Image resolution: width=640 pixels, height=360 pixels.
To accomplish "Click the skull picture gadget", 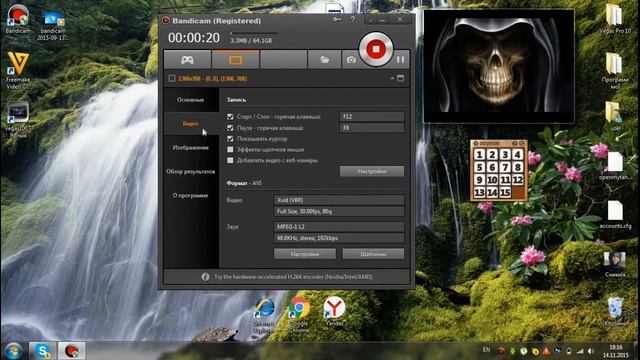I will [498, 67].
